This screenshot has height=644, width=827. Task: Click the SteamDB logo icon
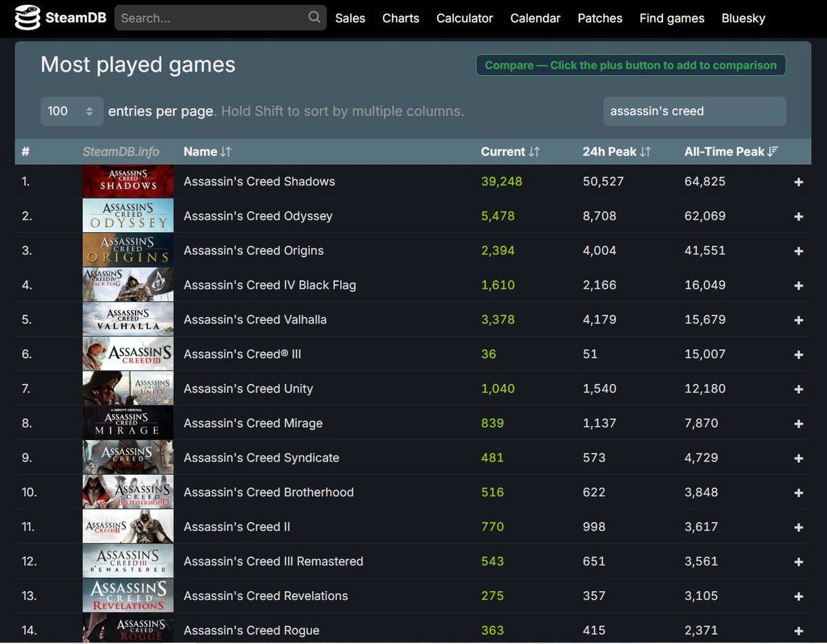point(28,17)
